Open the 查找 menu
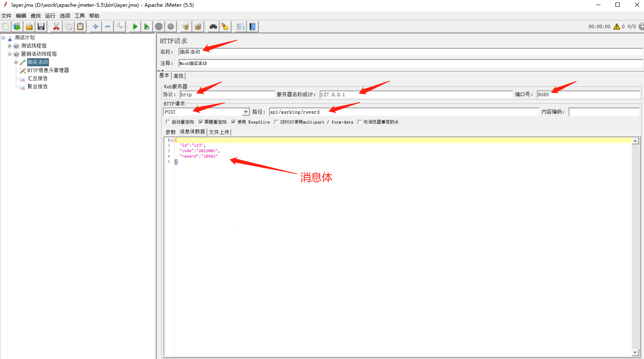644x359 pixels. (x=36, y=16)
